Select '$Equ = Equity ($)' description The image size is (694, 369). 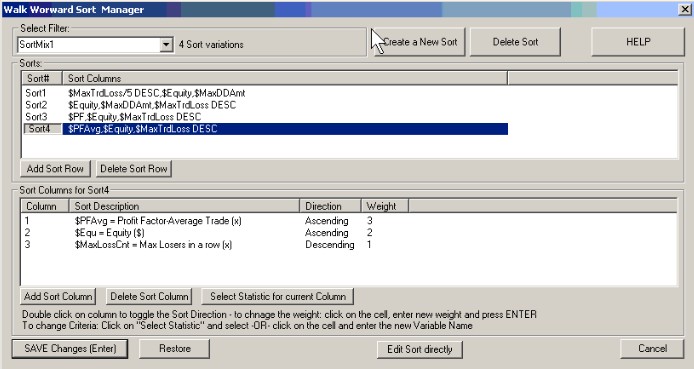(109, 233)
